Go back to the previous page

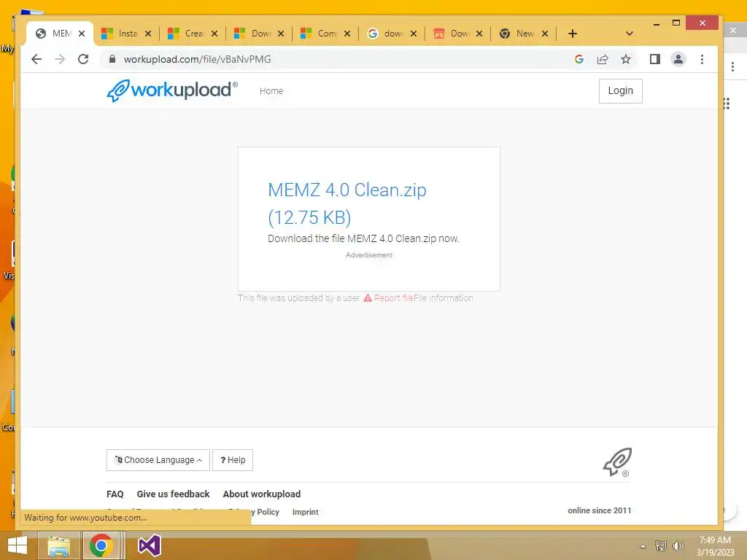pyautogui.click(x=36, y=59)
